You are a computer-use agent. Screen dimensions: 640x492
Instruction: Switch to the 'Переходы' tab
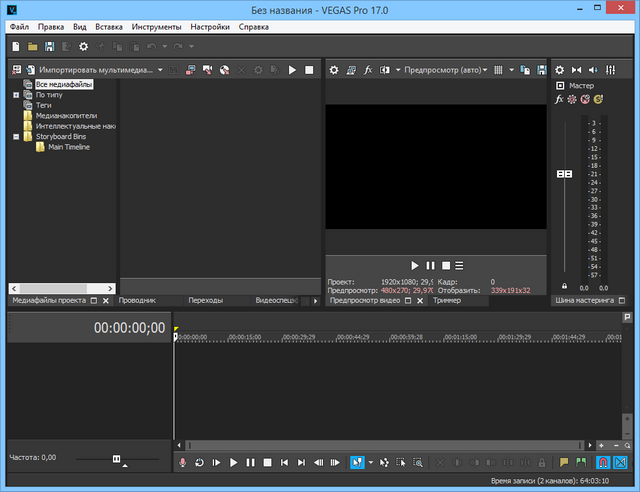click(205, 300)
